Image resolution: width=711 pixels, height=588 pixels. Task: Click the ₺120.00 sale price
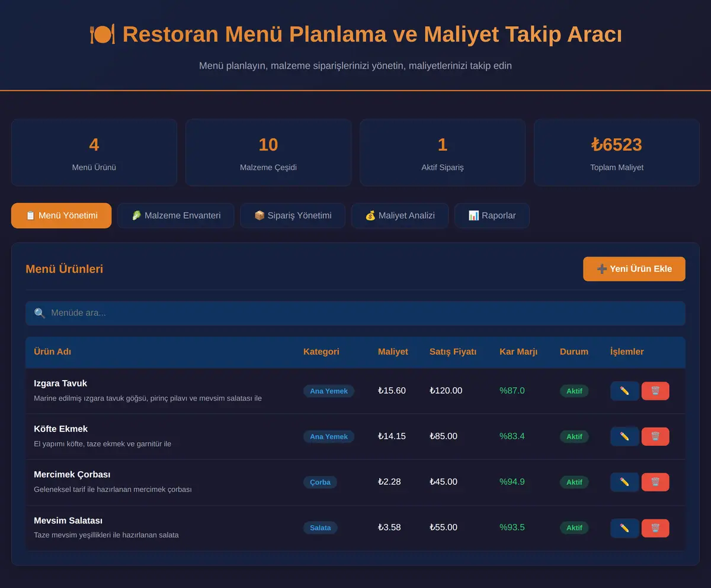(446, 391)
